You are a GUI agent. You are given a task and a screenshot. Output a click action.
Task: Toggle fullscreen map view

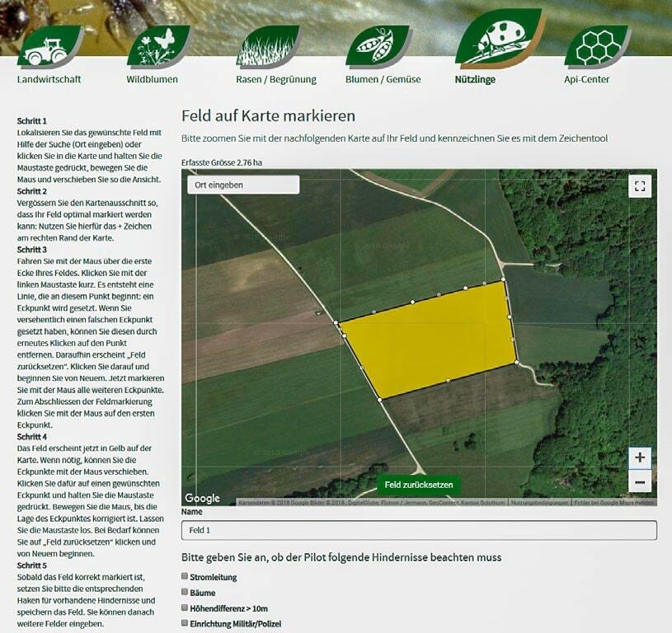[x=640, y=186]
